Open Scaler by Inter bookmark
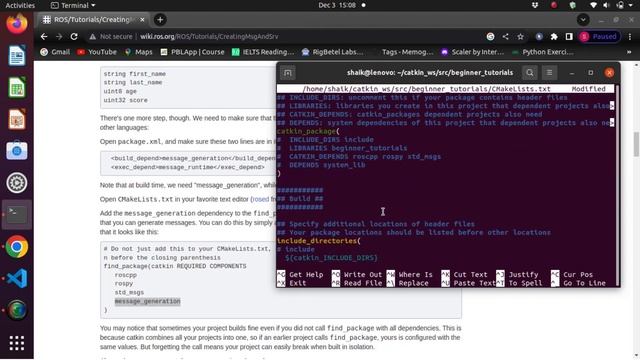640x360 pixels. click(x=472, y=52)
